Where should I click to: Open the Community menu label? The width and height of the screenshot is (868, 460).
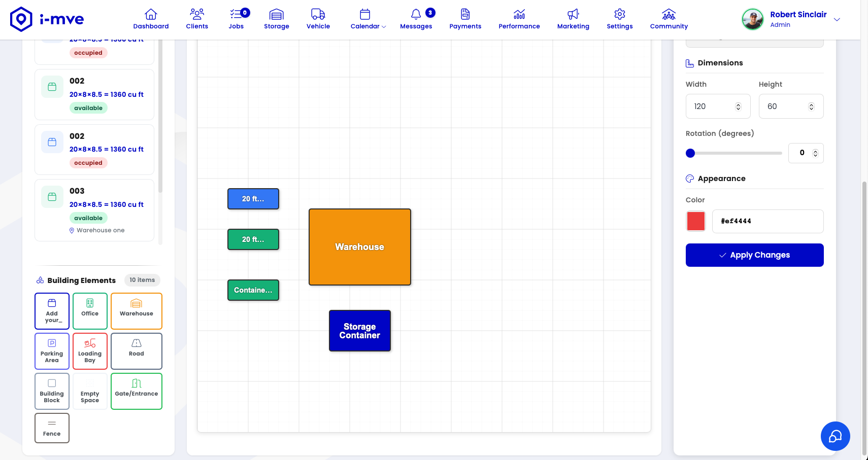tap(669, 26)
